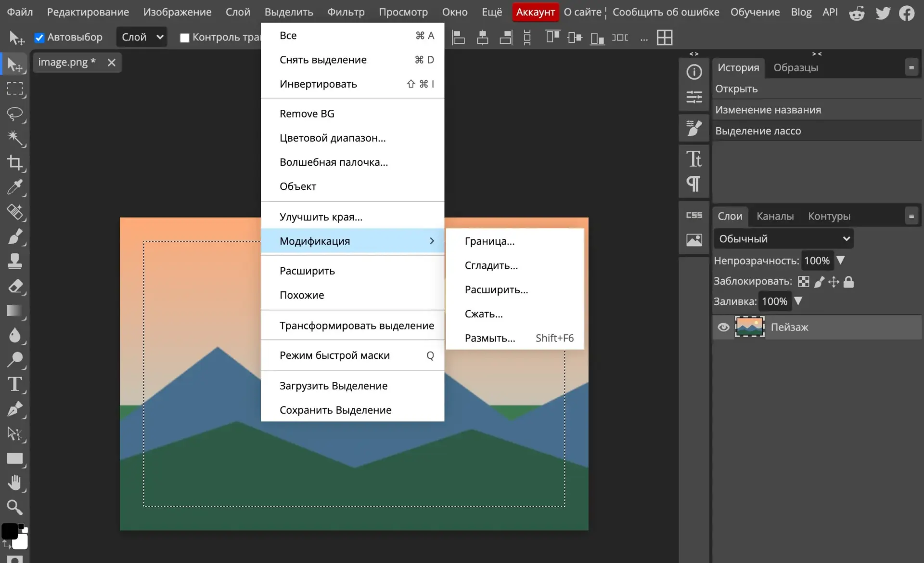This screenshot has height=563, width=924.
Task: Select the Brush tool
Action: [14, 236]
